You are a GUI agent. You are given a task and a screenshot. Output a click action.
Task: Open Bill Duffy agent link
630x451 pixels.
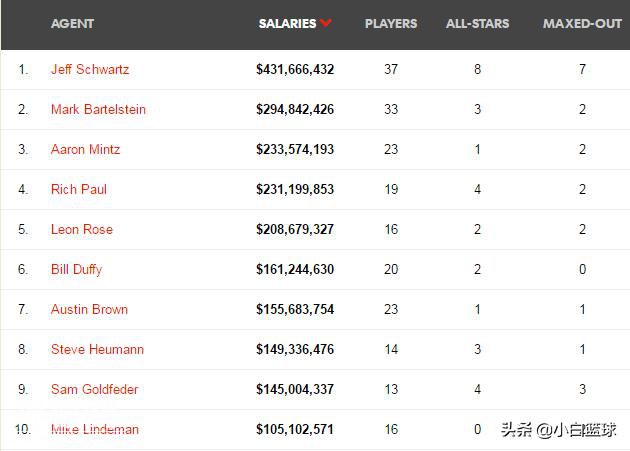76,270
